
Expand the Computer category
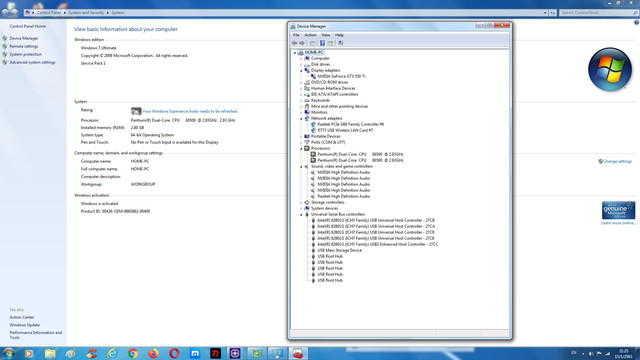(301, 58)
